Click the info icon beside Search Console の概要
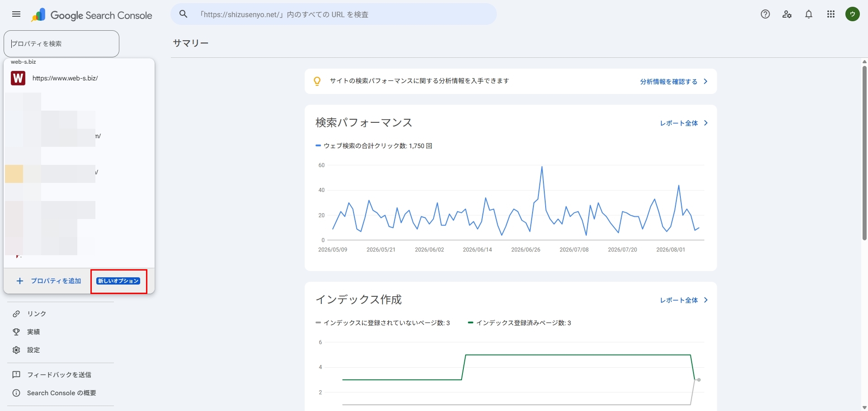Screen dimensions: 868x411 [16, 393]
